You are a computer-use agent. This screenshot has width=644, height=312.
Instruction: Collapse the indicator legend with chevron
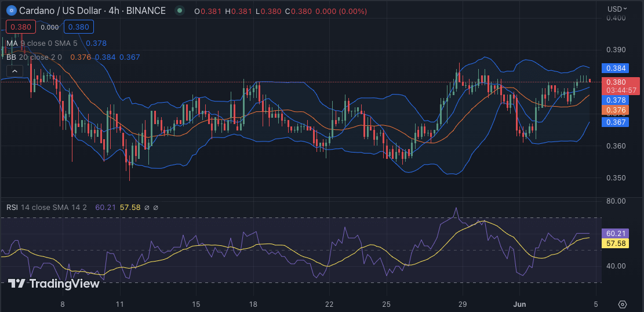click(x=14, y=71)
